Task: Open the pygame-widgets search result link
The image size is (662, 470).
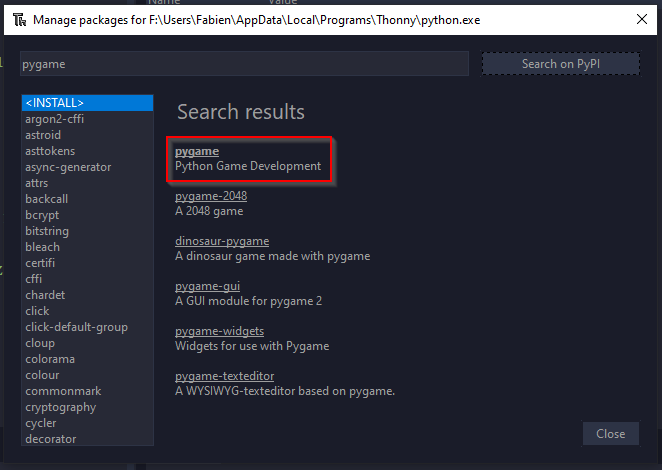Action: (220, 331)
